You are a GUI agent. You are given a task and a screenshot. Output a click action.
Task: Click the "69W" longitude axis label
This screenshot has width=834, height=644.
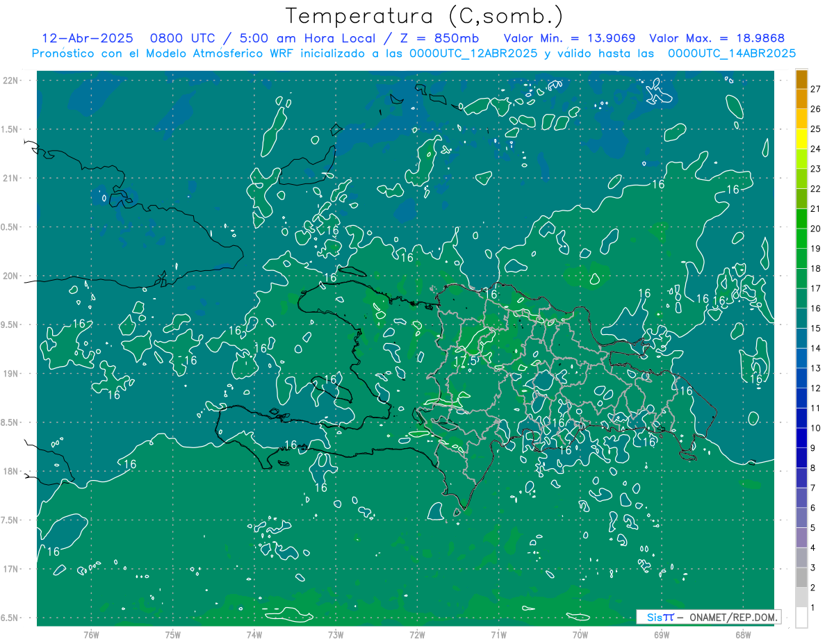pos(662,634)
